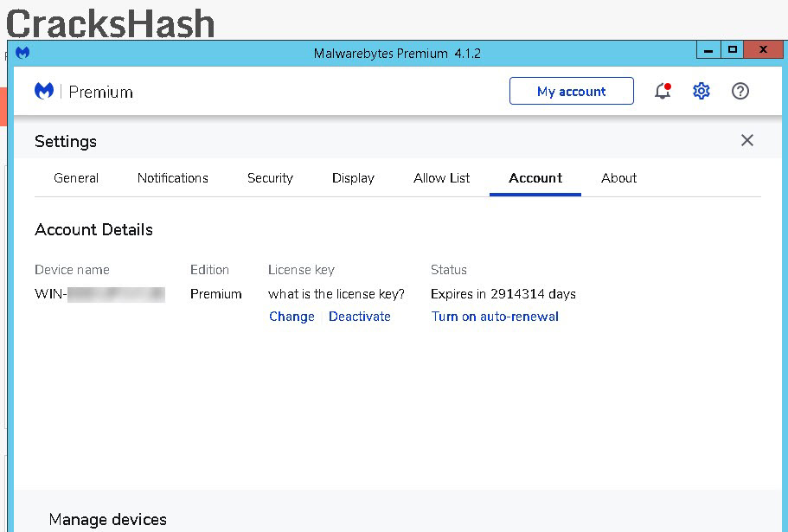Close the Settings panel with X

tap(746, 140)
